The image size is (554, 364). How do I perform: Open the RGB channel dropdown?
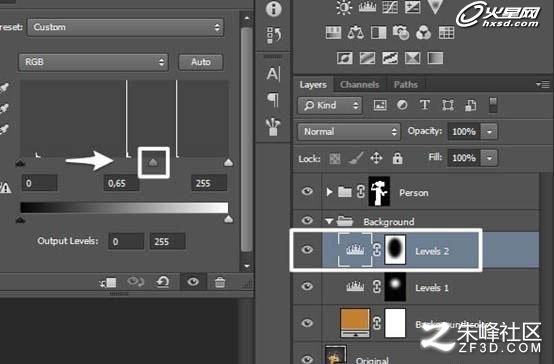click(93, 62)
